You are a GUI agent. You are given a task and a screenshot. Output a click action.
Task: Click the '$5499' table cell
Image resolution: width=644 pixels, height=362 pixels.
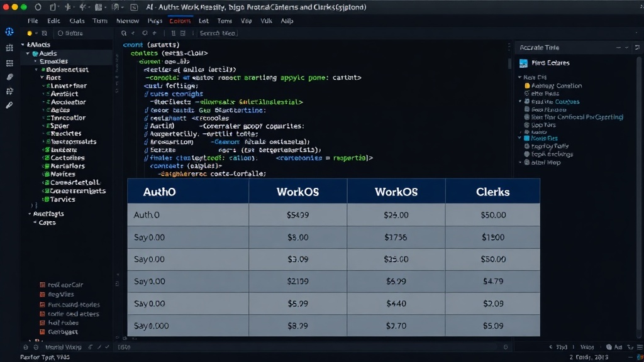297,215
